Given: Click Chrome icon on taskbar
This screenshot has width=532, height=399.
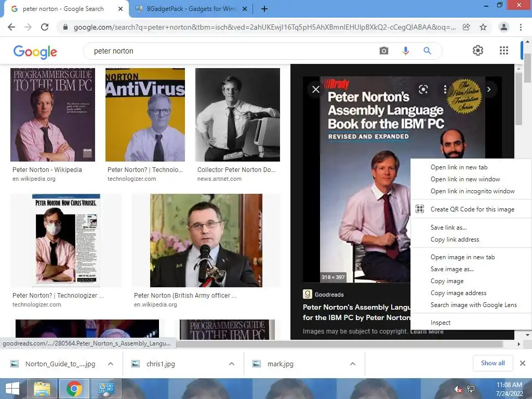Looking at the screenshot, I should [74, 389].
